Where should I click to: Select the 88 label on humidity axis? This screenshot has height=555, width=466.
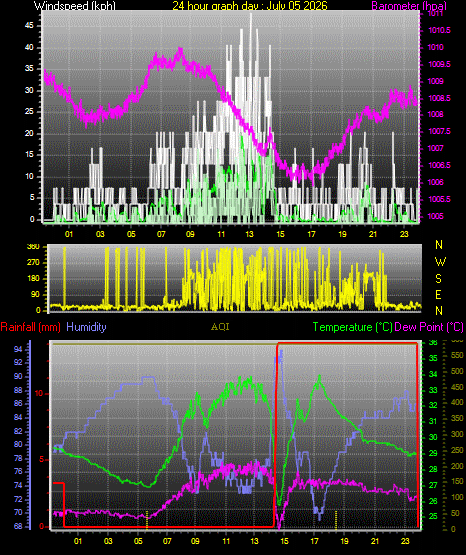pos(18,391)
